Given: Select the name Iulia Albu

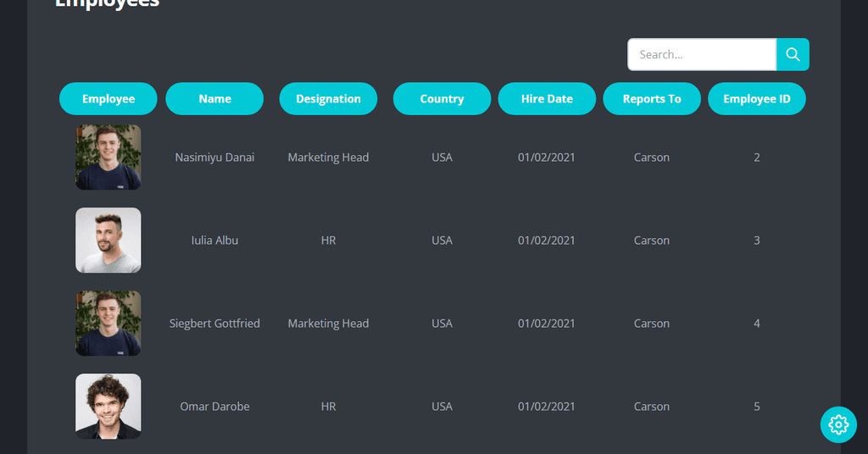Looking at the screenshot, I should 214,241.
